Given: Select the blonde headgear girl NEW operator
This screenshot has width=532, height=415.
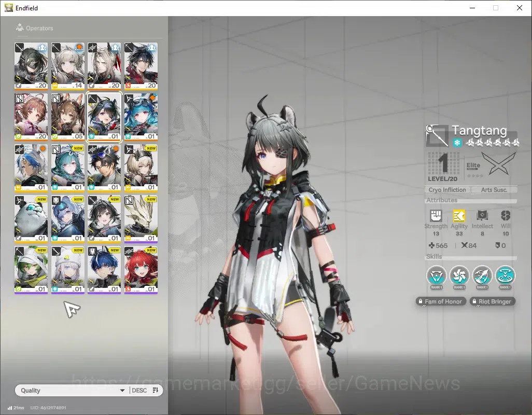Looking at the screenshot, I should (141, 168).
